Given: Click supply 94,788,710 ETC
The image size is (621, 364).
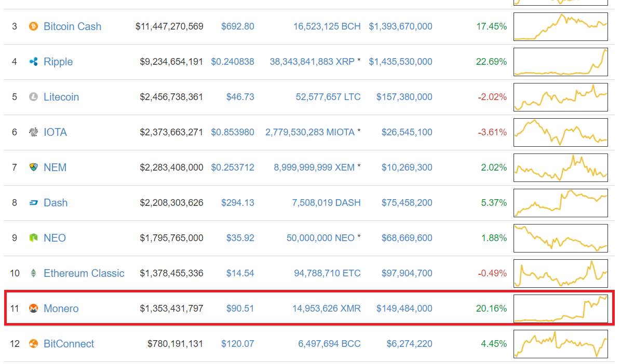Looking at the screenshot, I should pos(327,273).
